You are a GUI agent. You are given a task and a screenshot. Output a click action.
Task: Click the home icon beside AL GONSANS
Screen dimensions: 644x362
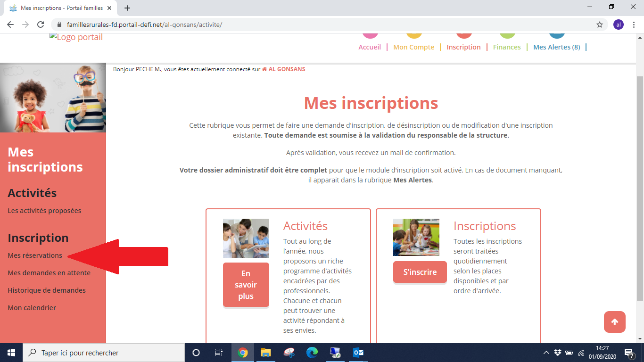(x=264, y=69)
